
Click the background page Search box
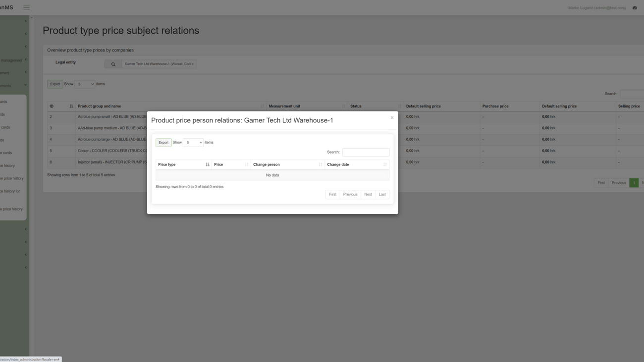pos(632,94)
